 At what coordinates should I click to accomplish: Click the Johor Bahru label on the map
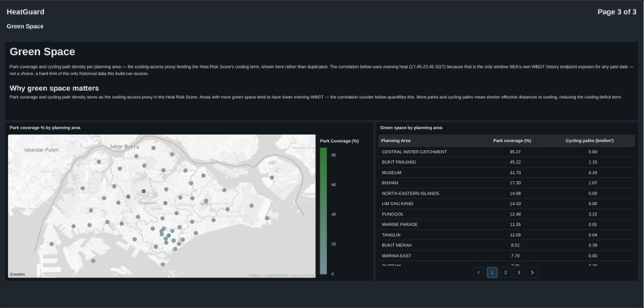click(x=124, y=146)
